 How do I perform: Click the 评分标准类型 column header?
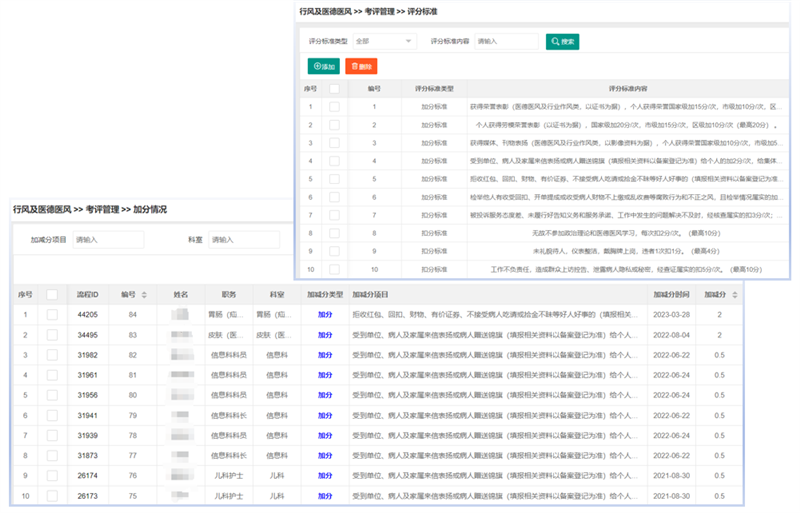click(434, 89)
